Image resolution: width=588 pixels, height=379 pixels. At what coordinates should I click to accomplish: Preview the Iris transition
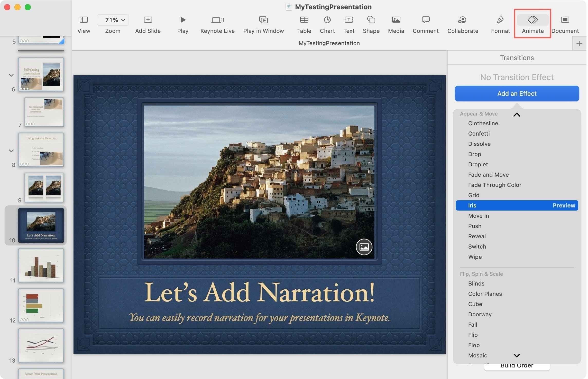click(x=564, y=205)
